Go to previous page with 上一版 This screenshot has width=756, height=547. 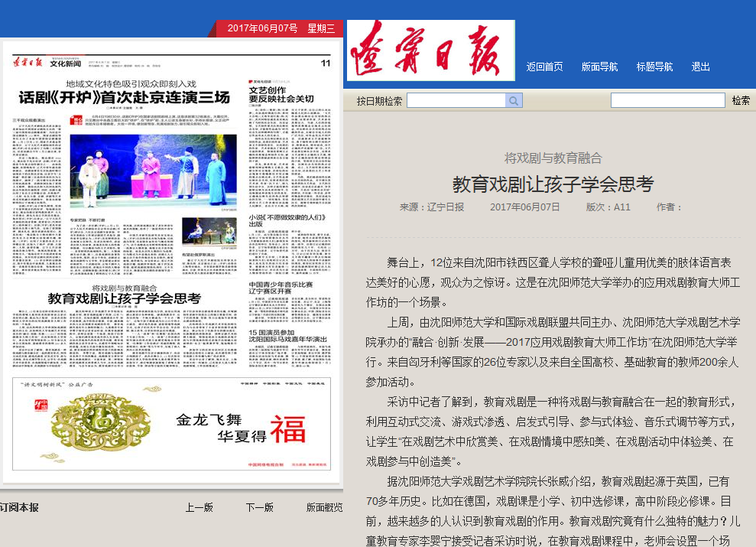199,507
